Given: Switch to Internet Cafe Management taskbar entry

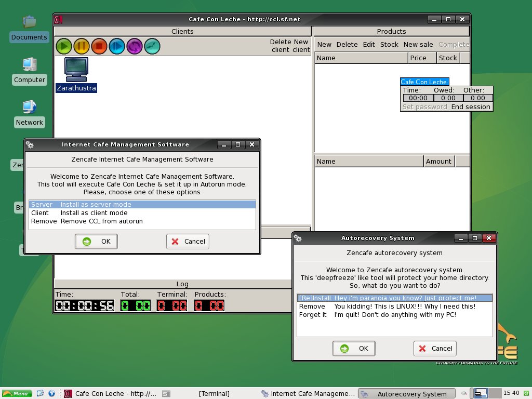Looking at the screenshot, I should (308, 394).
